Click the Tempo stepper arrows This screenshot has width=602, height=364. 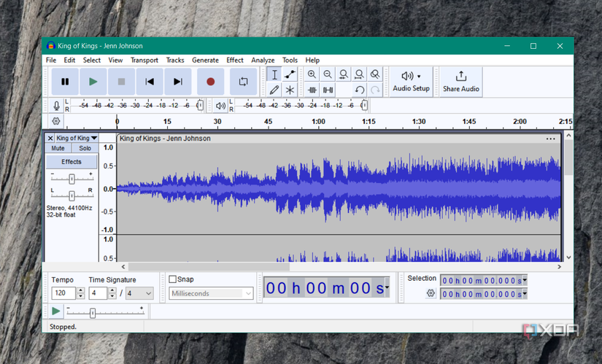(80, 293)
